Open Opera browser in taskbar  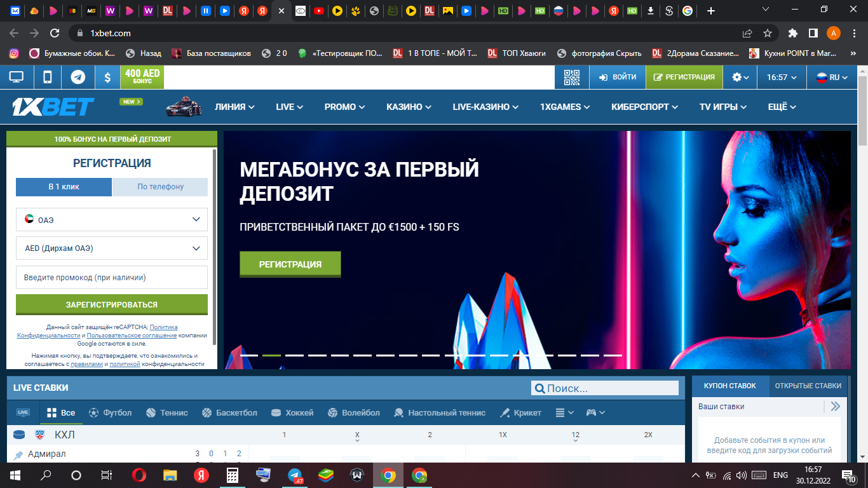pos(139,475)
